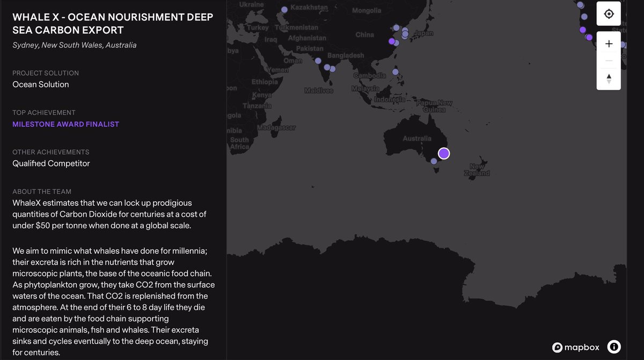The height and width of the screenshot is (360, 644).
Task: Click the 'Australia' map label
Action: click(417, 139)
